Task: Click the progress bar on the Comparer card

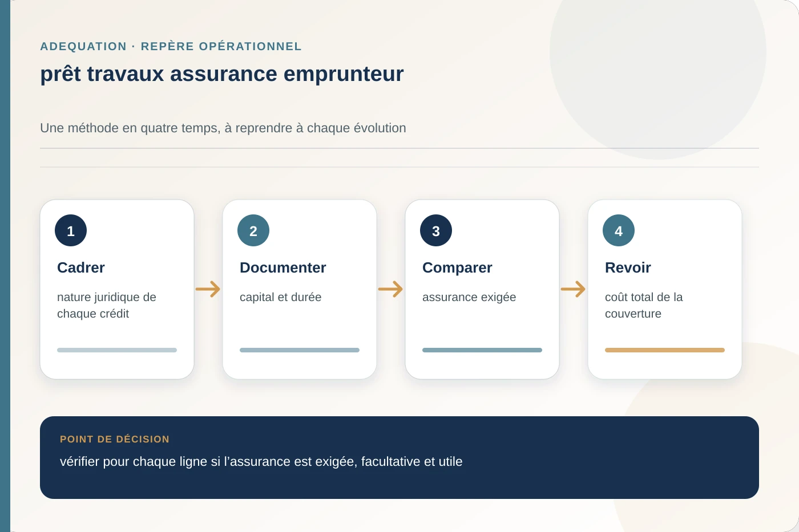Action: (x=482, y=350)
